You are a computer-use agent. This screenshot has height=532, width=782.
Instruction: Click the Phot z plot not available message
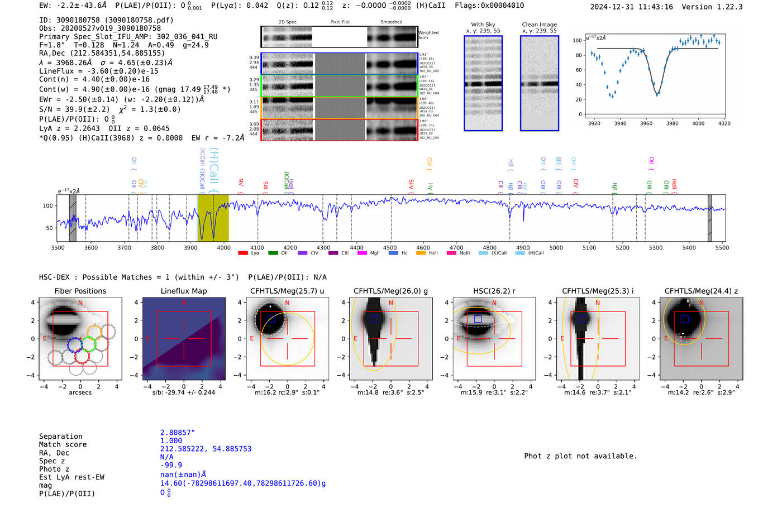pyautogui.click(x=580, y=456)
